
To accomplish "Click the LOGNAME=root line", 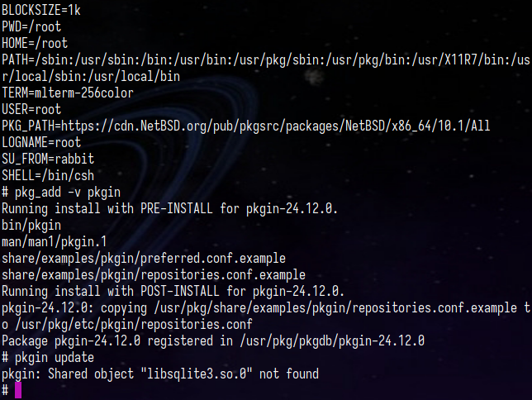I will coord(41,142).
